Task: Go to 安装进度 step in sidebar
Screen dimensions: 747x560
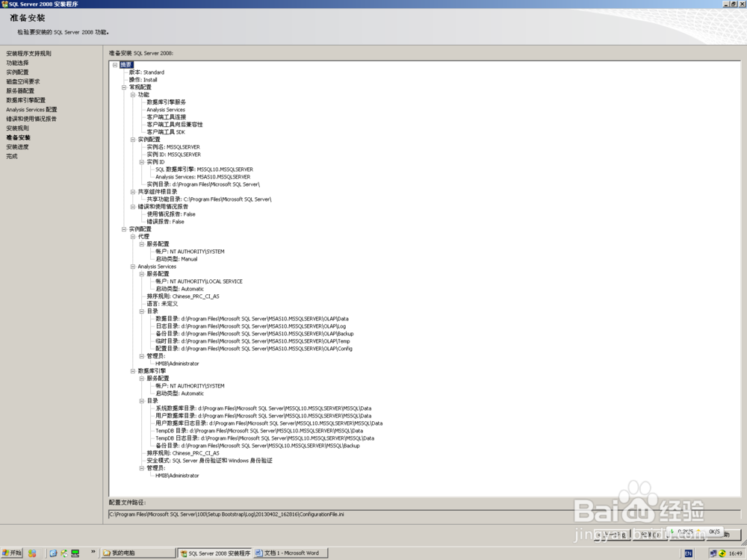Action: click(x=17, y=147)
